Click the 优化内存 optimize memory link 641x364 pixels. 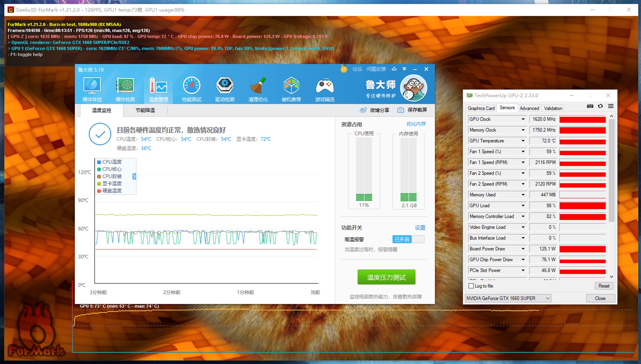416,124
